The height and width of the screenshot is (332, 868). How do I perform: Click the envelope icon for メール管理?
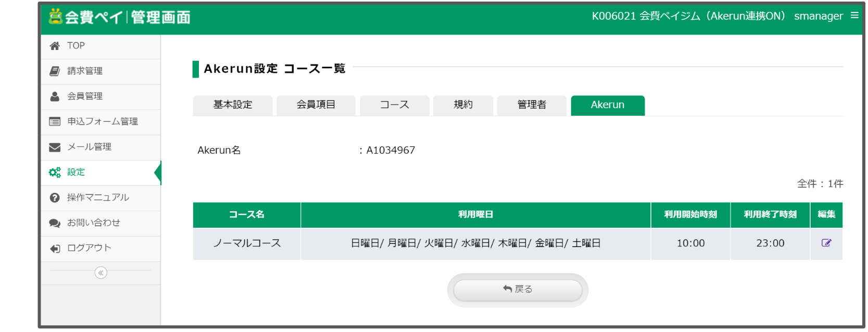coord(55,147)
